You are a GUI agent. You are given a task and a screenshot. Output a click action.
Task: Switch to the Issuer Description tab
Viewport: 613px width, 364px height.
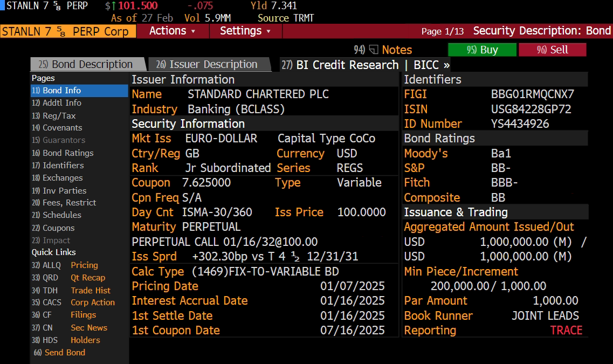point(209,65)
